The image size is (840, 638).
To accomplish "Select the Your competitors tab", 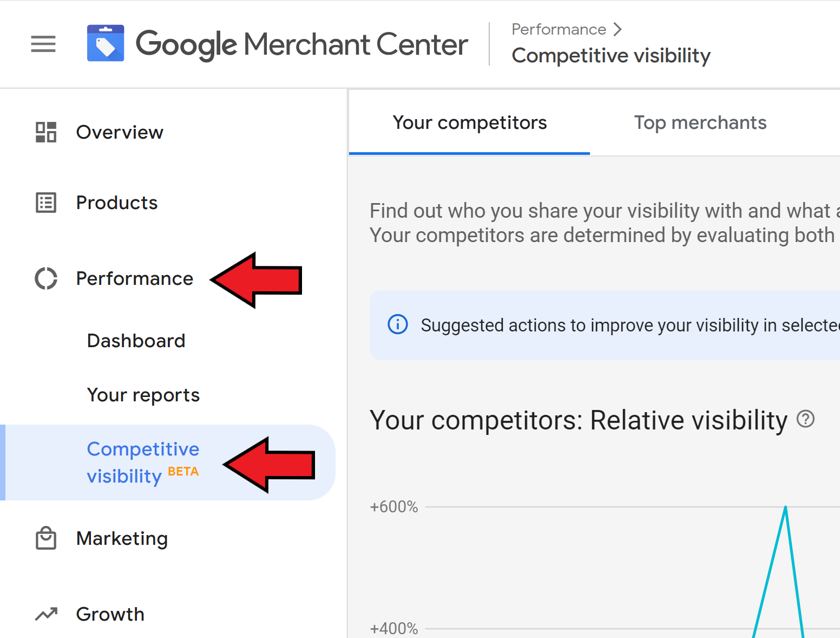I will tap(470, 122).
